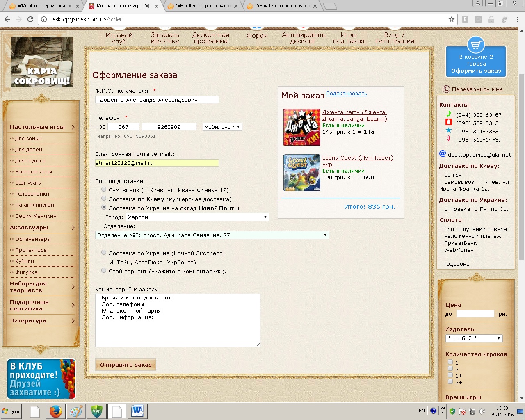Click Отправить заказ button
The width and height of the screenshot is (525, 420).
(126, 365)
